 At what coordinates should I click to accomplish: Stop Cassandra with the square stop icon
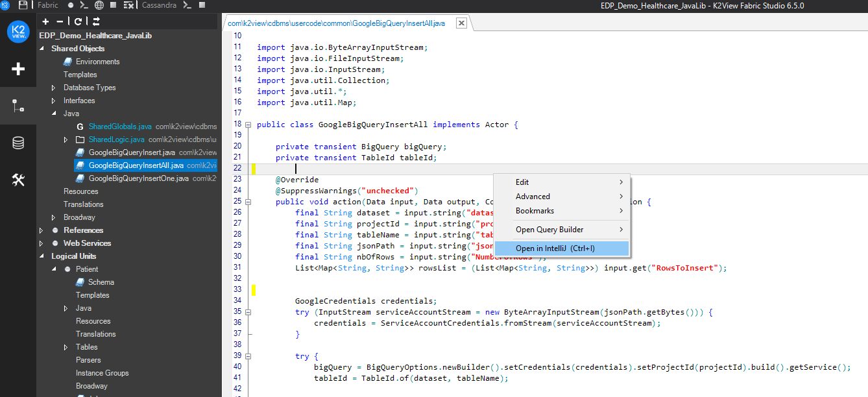pyautogui.click(x=202, y=5)
